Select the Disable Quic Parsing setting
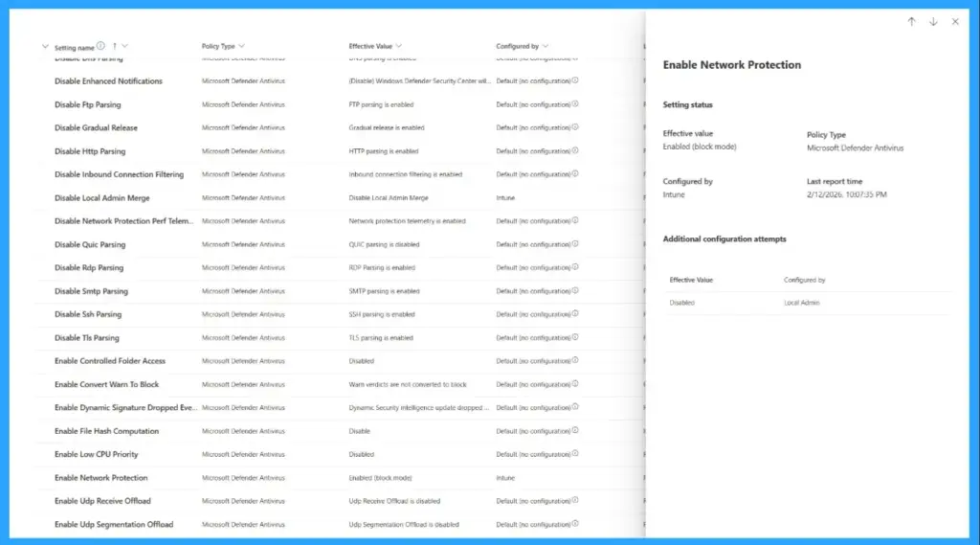Viewport: 980px width, 545px height. coord(90,244)
